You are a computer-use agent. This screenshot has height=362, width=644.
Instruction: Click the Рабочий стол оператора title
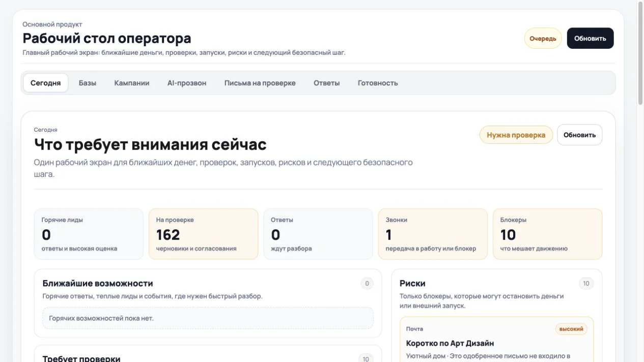tap(107, 38)
